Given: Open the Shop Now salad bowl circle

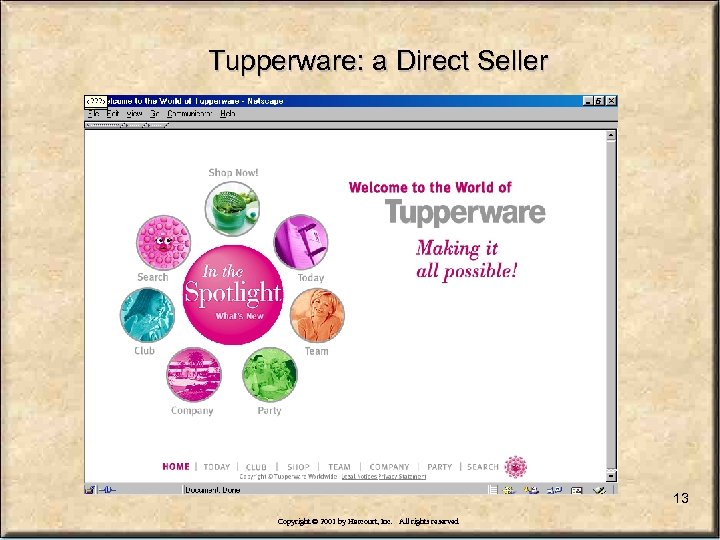Looking at the screenshot, I should (232, 209).
